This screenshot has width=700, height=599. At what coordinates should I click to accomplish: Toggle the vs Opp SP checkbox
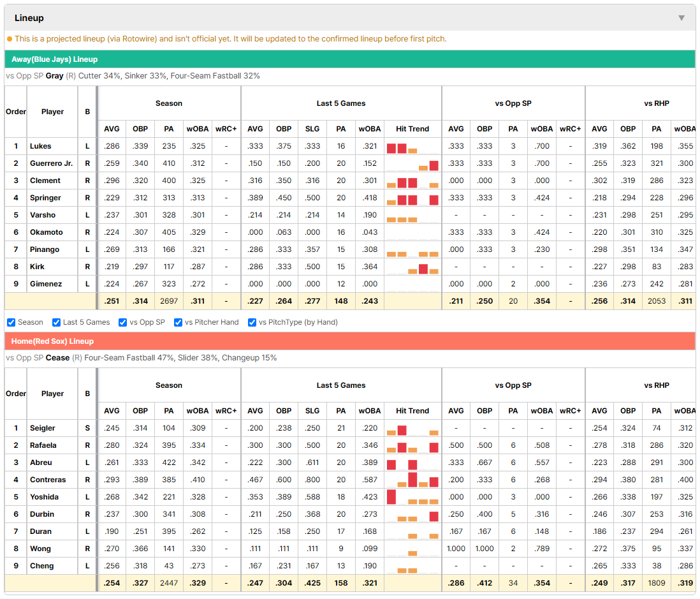coord(123,323)
